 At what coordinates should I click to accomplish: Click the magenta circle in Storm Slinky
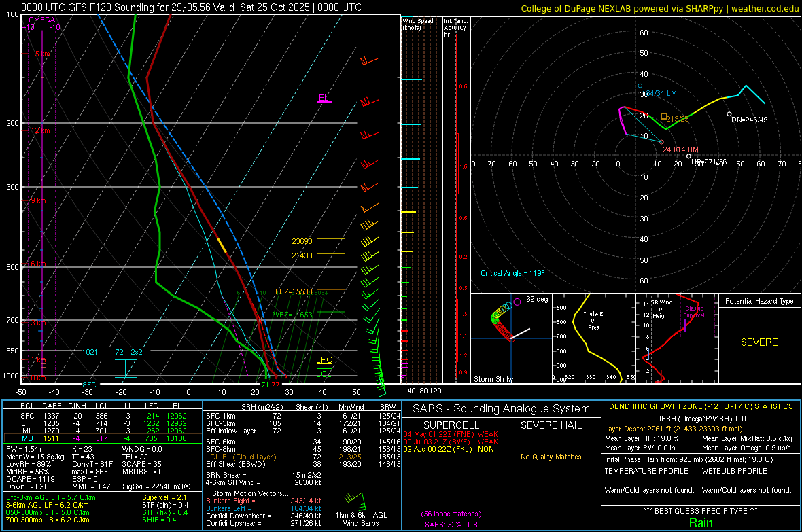[517, 302]
